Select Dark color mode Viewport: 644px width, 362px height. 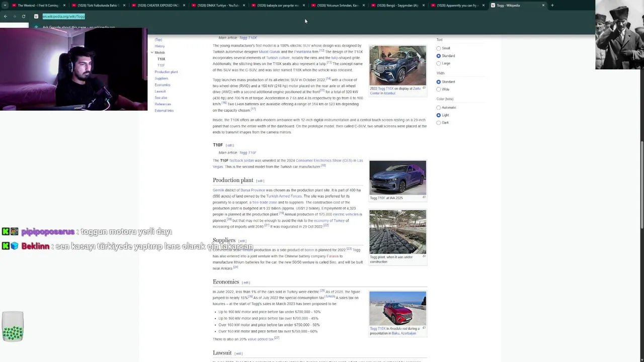pyautogui.click(x=438, y=123)
